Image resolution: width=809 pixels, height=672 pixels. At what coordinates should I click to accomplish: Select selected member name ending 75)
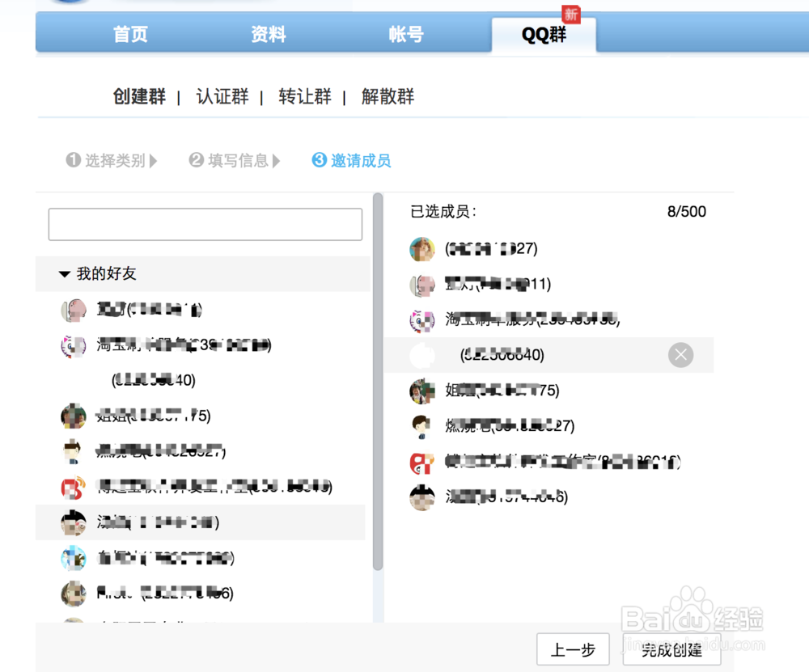502,391
